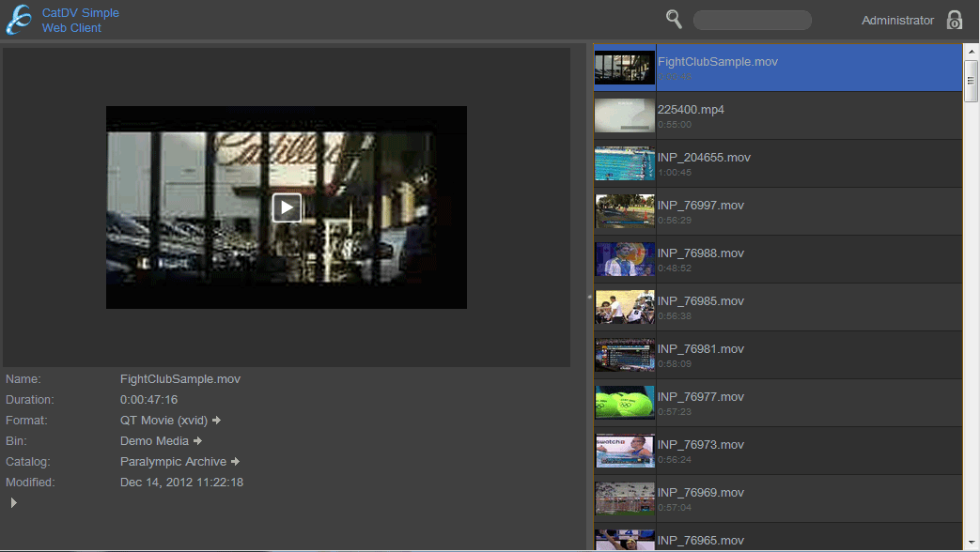The width and height of the screenshot is (980, 552).
Task: Select the INP_76985.mov thumbnail
Action: (625, 307)
